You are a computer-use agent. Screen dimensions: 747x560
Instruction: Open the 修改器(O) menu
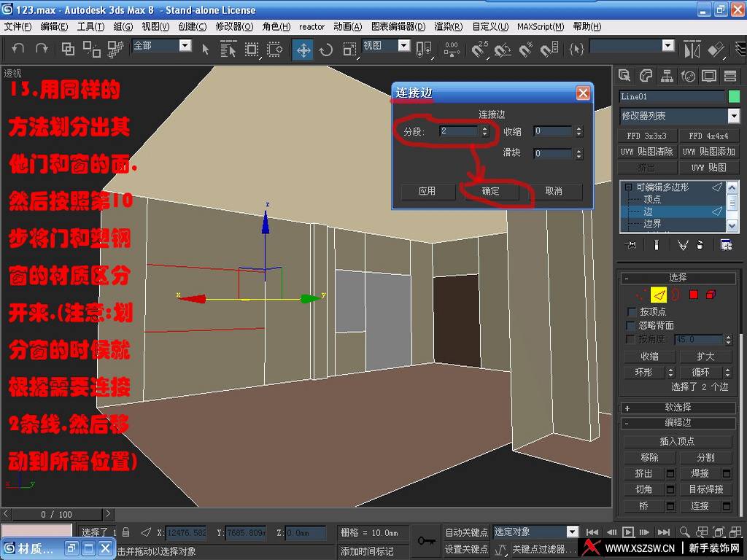point(233,27)
